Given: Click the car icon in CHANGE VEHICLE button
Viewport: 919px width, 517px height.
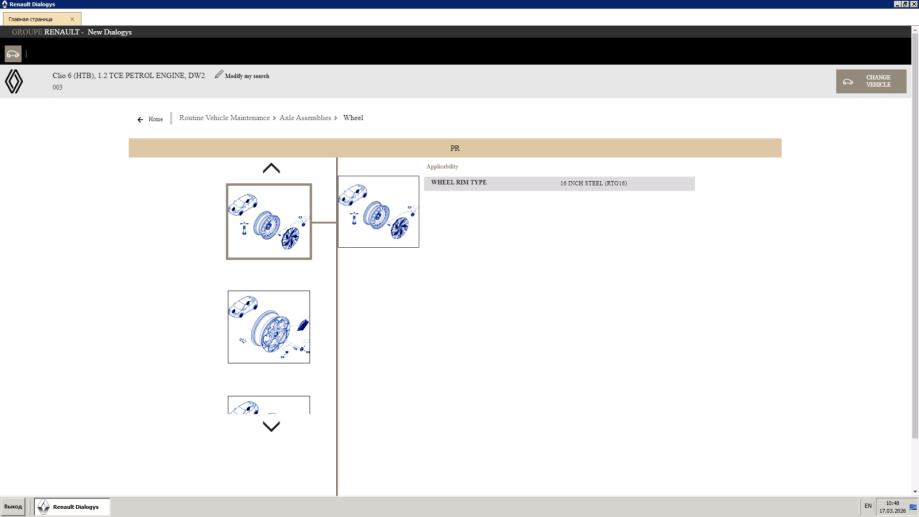Looking at the screenshot, I should [848, 81].
